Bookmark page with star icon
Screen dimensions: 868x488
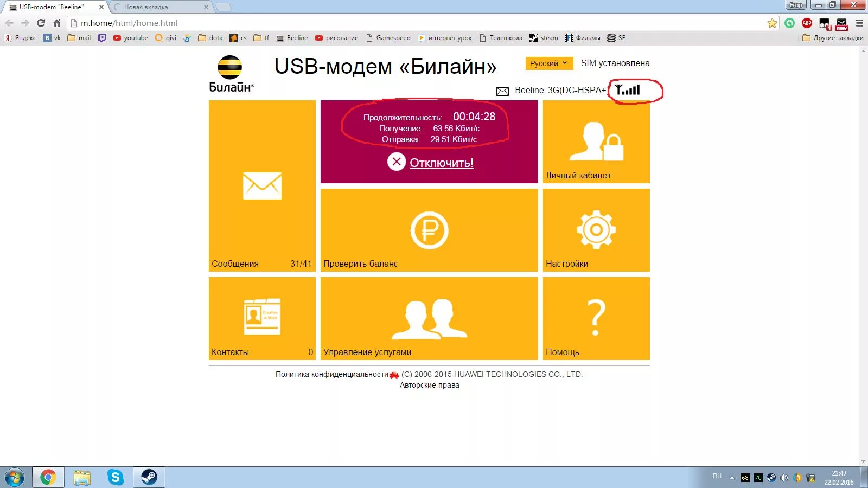click(x=772, y=23)
